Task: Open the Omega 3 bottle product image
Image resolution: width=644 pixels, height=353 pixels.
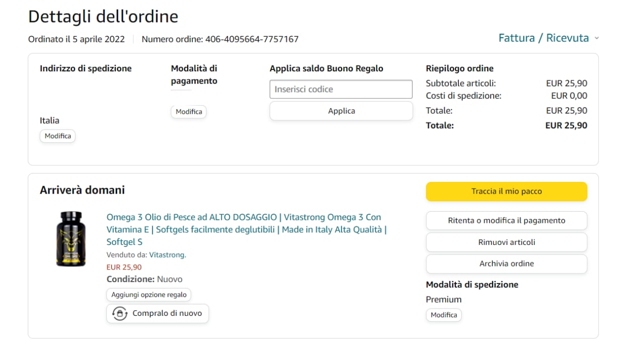Action: tap(70, 238)
